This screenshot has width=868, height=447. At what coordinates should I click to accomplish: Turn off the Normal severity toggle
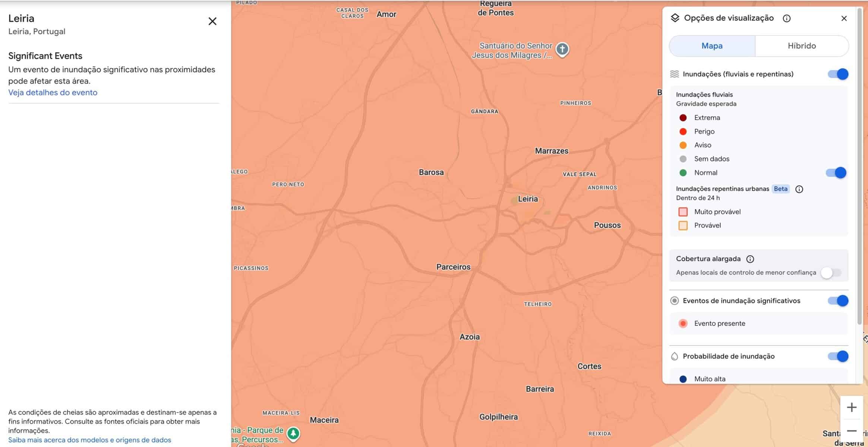[x=836, y=173]
